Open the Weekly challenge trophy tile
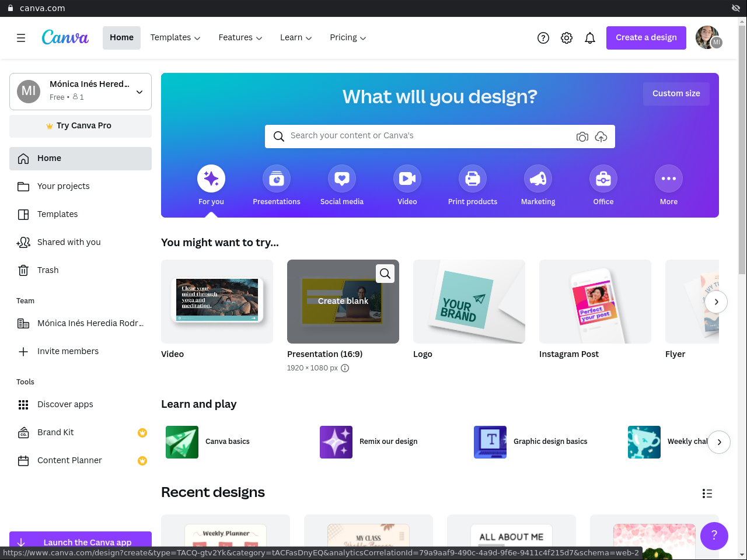Viewport: 747px width, 560px height. 644,442
